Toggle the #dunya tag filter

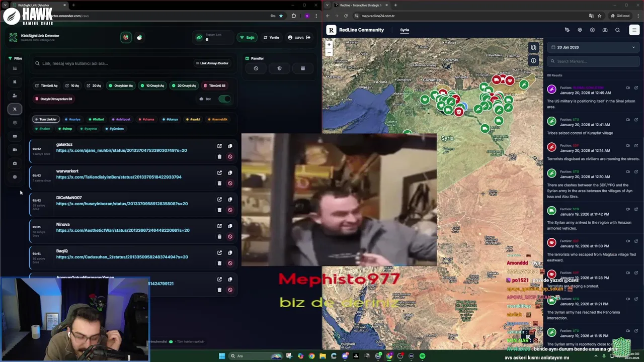170,119
